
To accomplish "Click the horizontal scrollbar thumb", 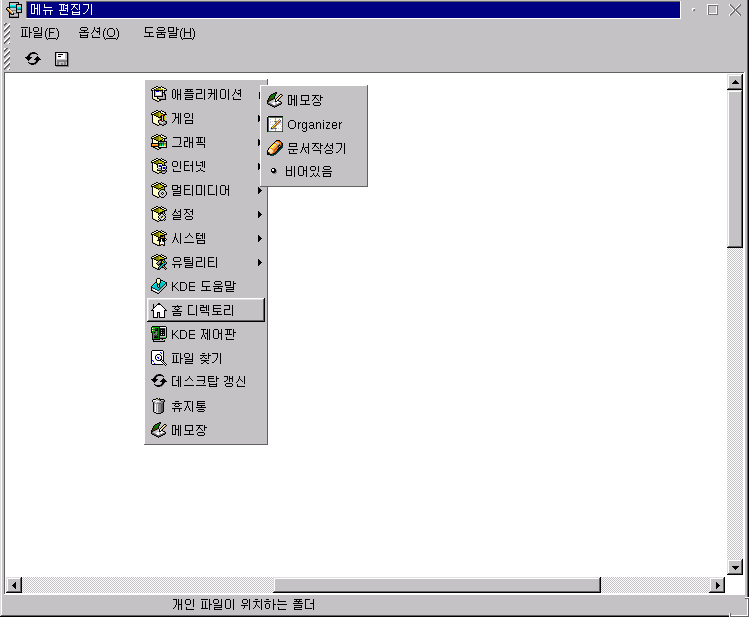I will pyautogui.click(x=437, y=585).
